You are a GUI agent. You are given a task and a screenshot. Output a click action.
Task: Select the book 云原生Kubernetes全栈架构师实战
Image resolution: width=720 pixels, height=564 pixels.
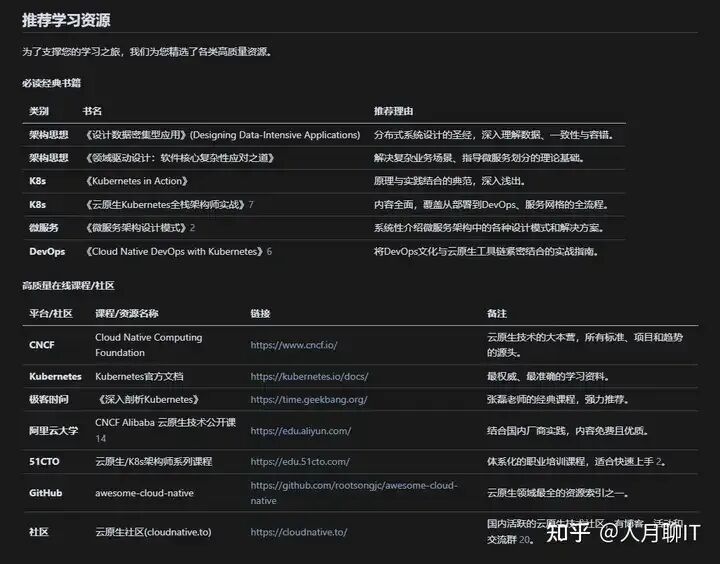pyautogui.click(x=166, y=204)
